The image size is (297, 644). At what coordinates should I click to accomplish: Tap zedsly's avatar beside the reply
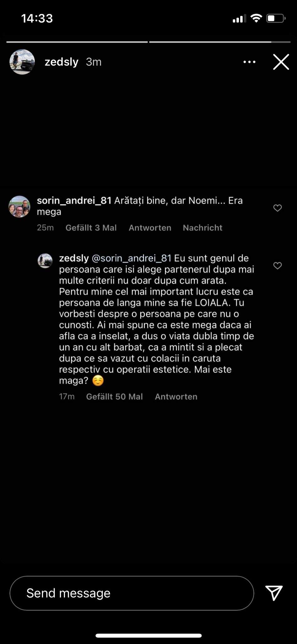(x=45, y=261)
